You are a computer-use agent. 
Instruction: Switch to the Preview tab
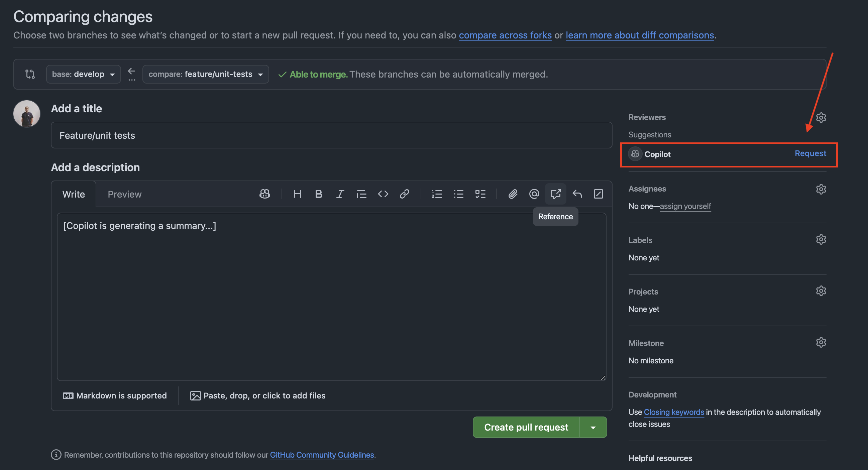coord(124,195)
